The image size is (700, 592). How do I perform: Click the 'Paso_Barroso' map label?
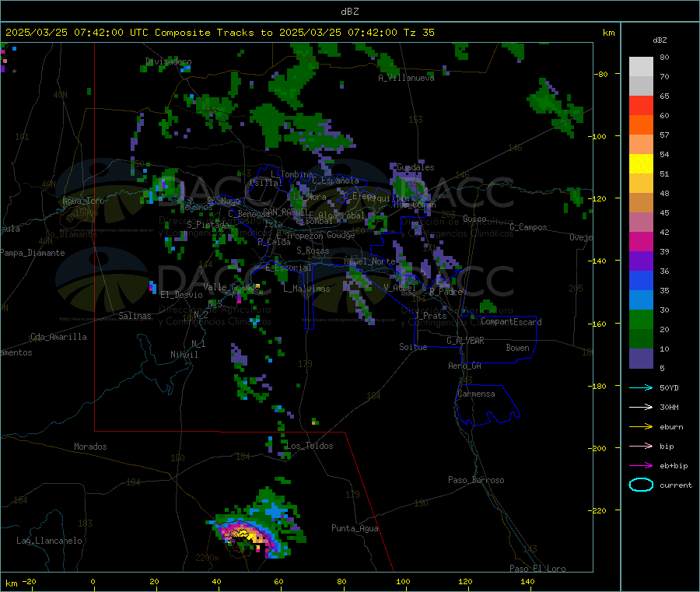476,480
